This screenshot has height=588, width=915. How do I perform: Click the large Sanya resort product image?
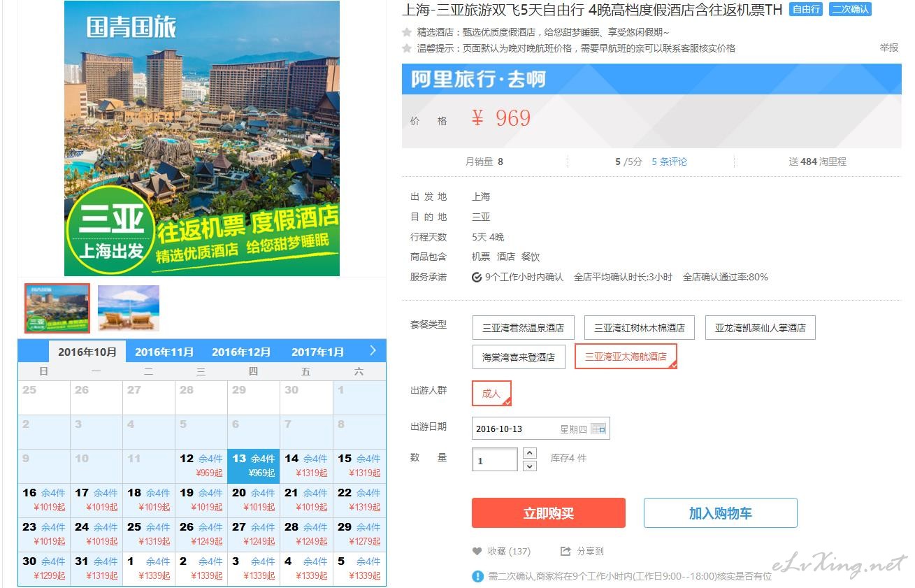coord(202,138)
